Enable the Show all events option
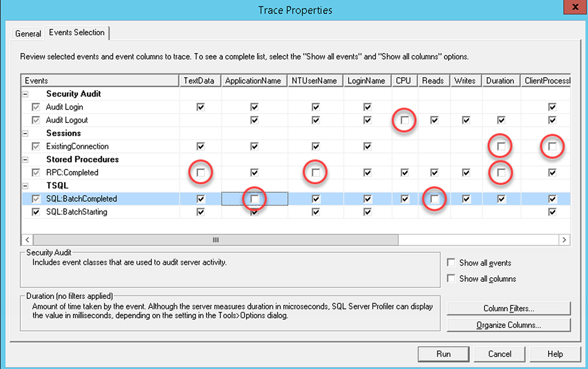588x369 pixels. (x=450, y=262)
